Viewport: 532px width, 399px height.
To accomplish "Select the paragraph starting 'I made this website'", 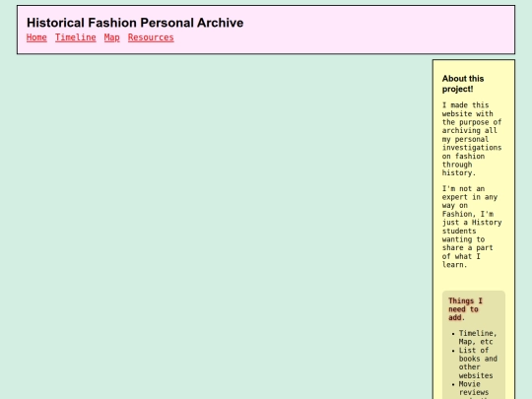I will (x=472, y=139).
